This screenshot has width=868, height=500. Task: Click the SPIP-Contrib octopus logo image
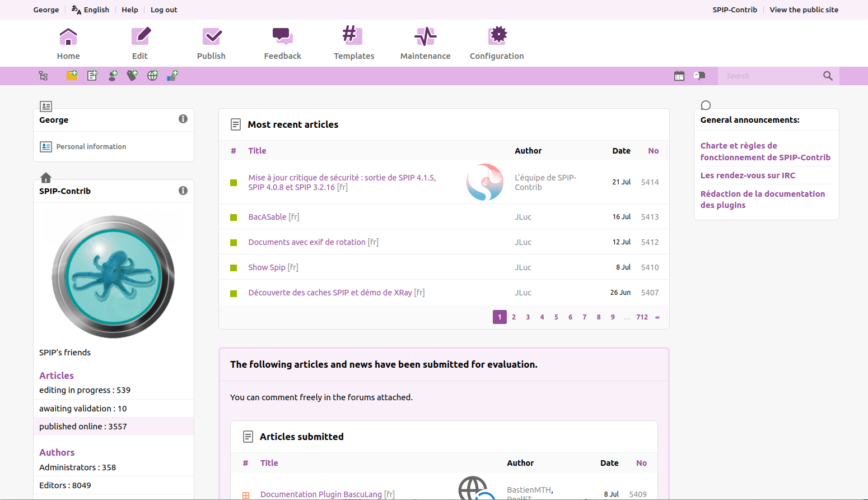(113, 277)
